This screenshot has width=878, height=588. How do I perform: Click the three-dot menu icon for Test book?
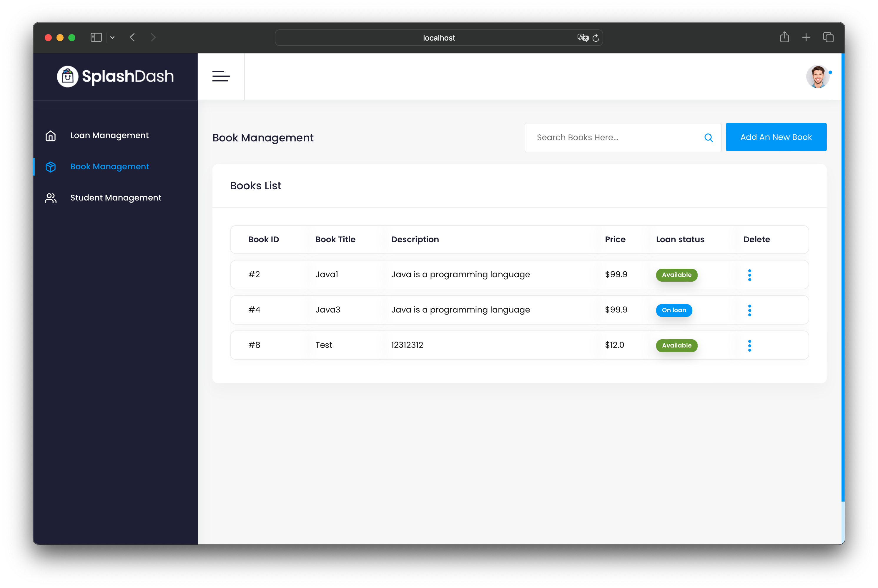point(749,345)
